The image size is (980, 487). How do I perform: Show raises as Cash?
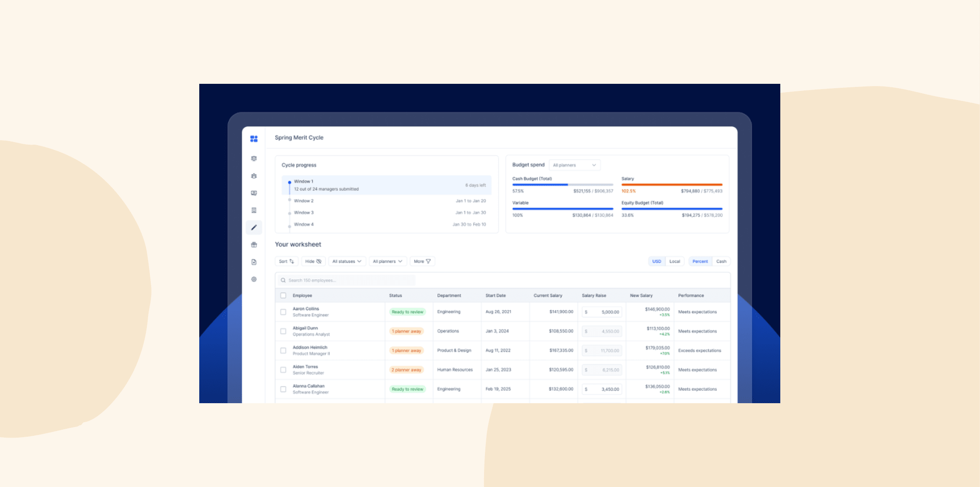[721, 261]
